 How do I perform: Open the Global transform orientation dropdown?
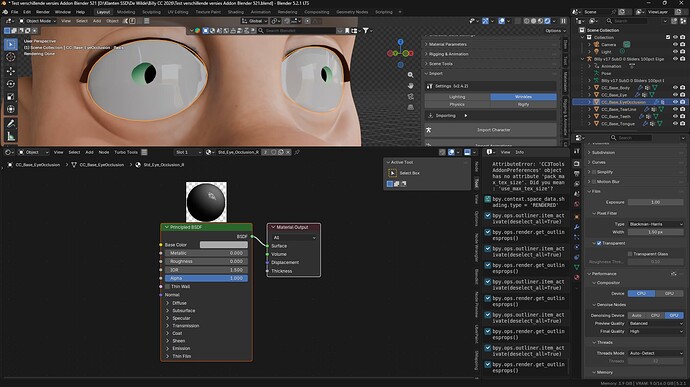pos(255,21)
